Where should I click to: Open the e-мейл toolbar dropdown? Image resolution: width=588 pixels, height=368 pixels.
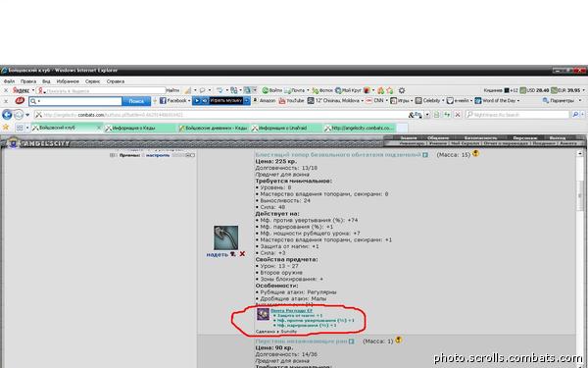459,101
